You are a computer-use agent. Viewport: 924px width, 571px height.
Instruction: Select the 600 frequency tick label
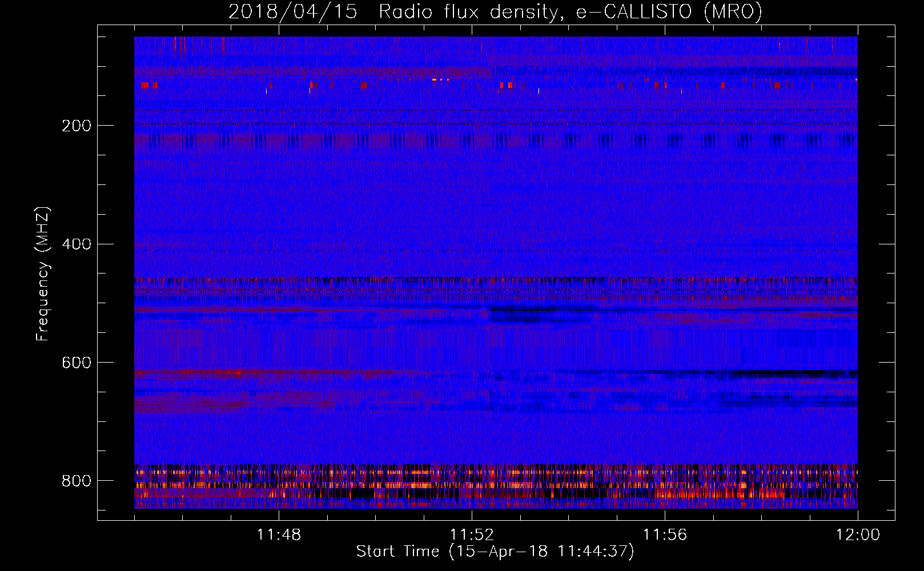[x=77, y=363]
